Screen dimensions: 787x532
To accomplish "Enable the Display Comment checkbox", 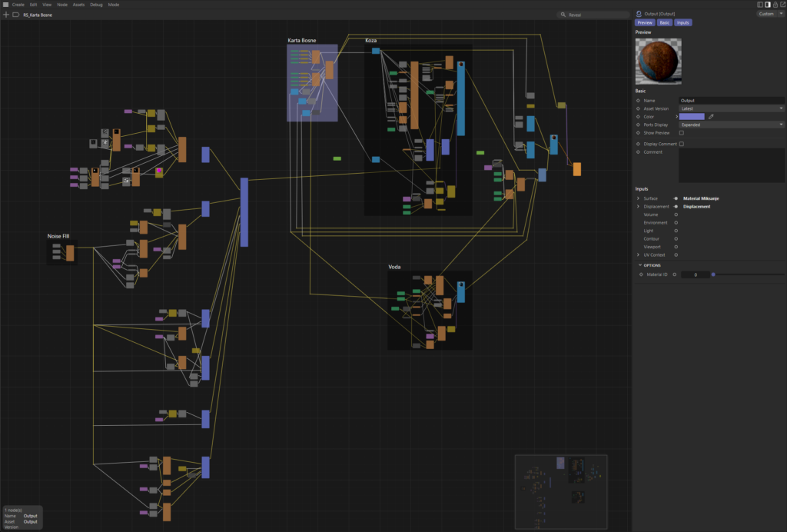I will pyautogui.click(x=681, y=144).
